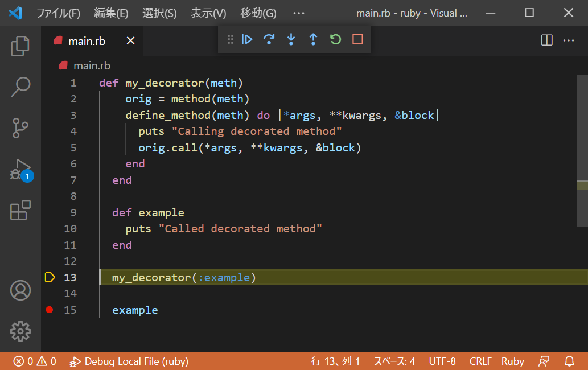Open the Search view in activity bar
Viewport: 588px width, 370px height.
20,87
